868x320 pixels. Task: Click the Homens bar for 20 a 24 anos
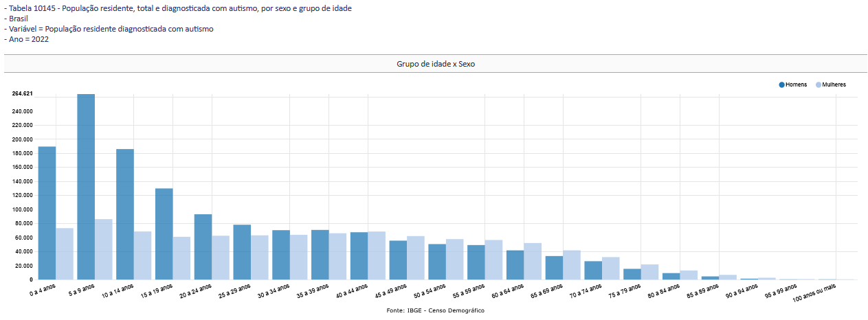(203, 247)
